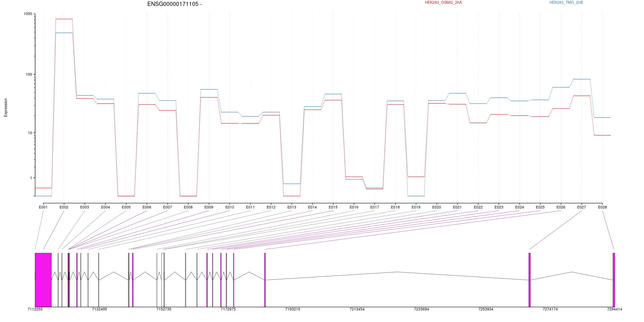Click genomic coordinate 7294414
Image resolution: width=644 pixels, height=322 pixels.
click(615, 309)
